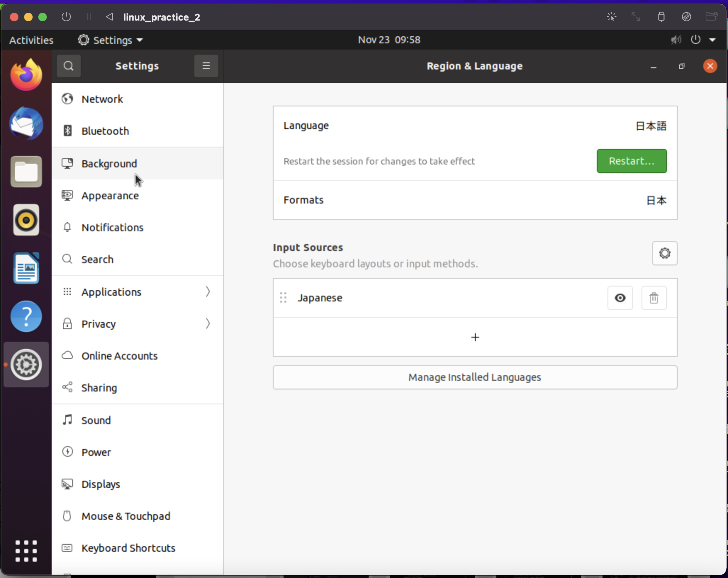This screenshot has height=578, width=728.
Task: Open system power menu dropdown arrow
Action: point(712,40)
